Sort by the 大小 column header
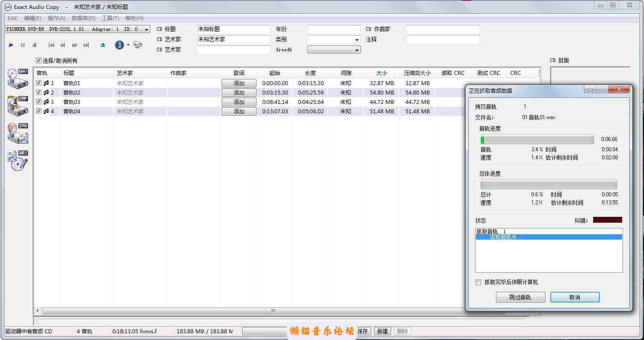 pyautogui.click(x=382, y=73)
